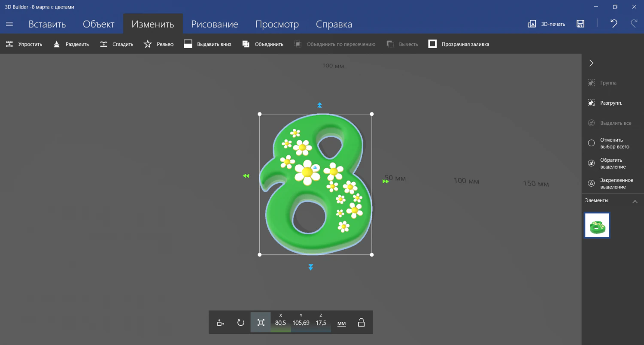This screenshot has height=345, width=644.
Task: Edit the Y dimension value 105,69
Action: 301,323
